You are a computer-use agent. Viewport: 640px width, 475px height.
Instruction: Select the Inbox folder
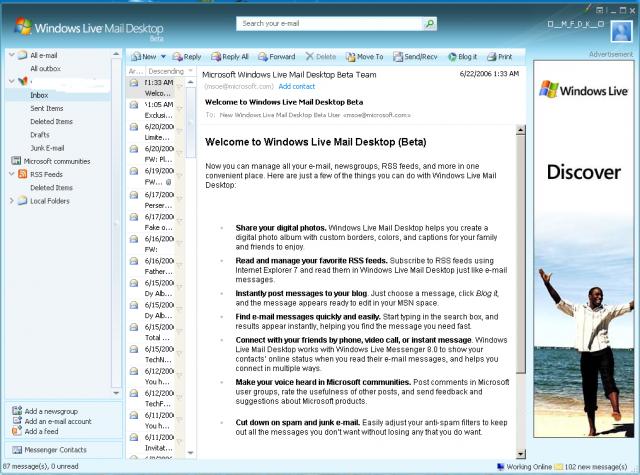point(39,95)
